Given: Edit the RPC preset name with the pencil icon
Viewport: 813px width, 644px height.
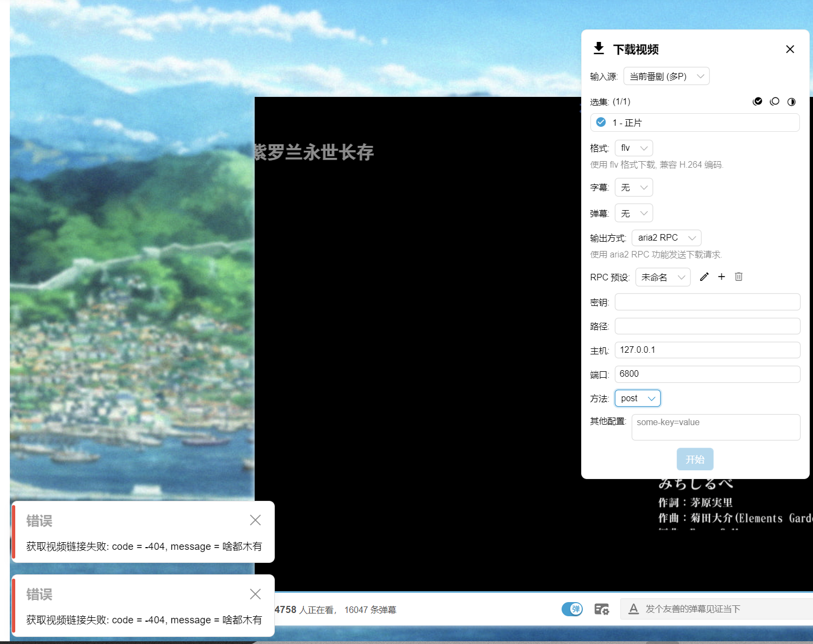Looking at the screenshot, I should tap(704, 277).
